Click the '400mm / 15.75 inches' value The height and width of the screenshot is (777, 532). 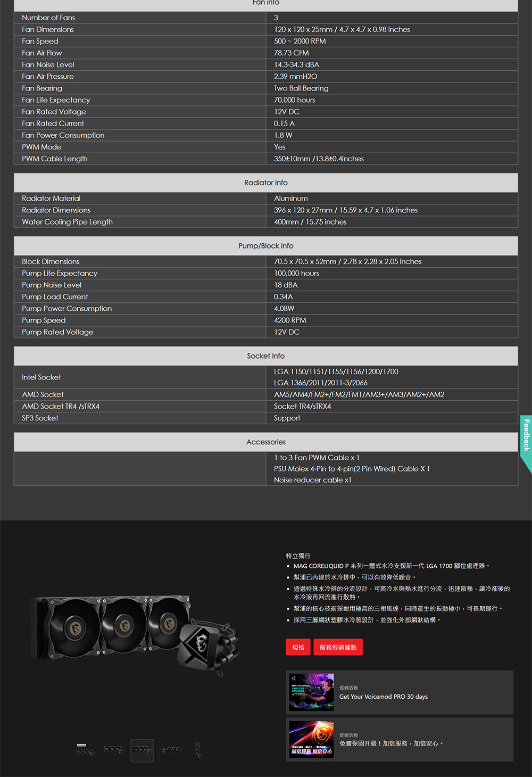coord(310,221)
